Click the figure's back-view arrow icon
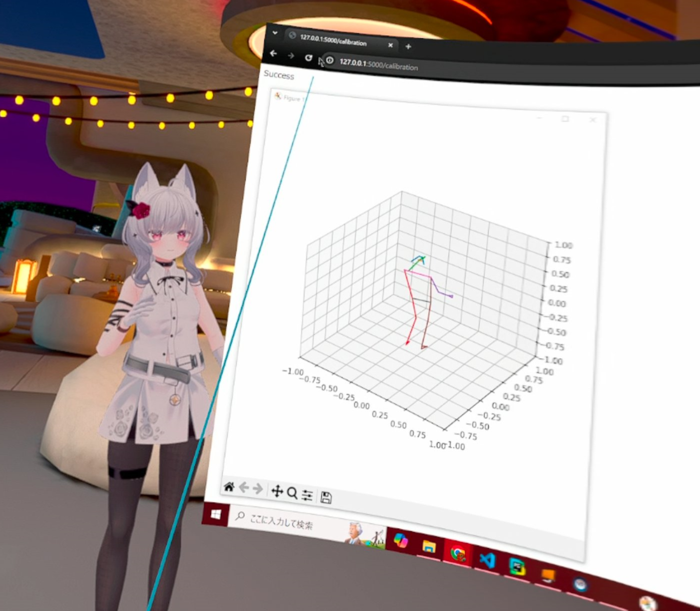This screenshot has width=700, height=611. [x=244, y=489]
